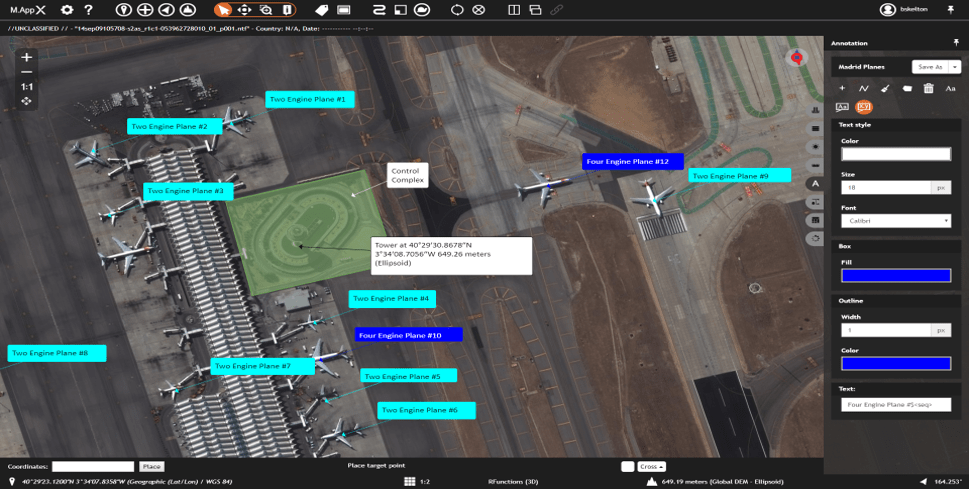Toggle the orange coordinate callout annotation mode
Image resolution: width=969 pixels, height=489 pixels.
(x=863, y=107)
